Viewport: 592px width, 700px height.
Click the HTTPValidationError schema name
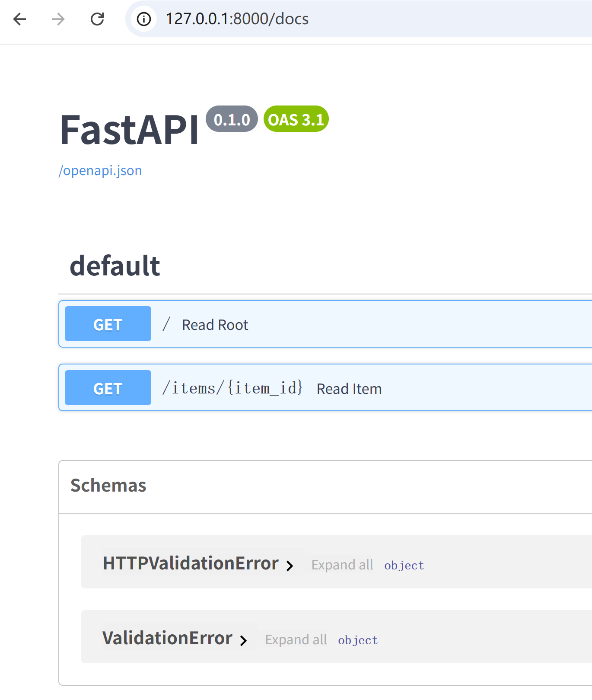point(191,563)
